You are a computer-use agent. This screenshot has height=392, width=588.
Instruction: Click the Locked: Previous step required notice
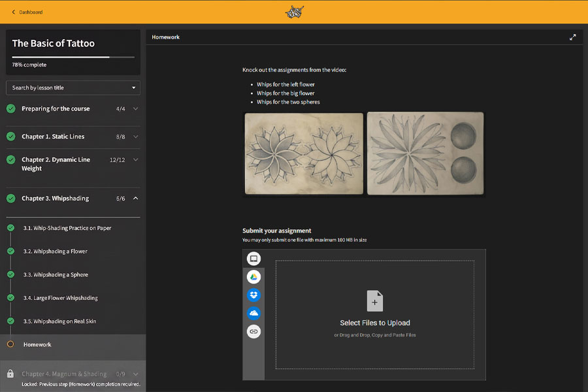[81, 384]
